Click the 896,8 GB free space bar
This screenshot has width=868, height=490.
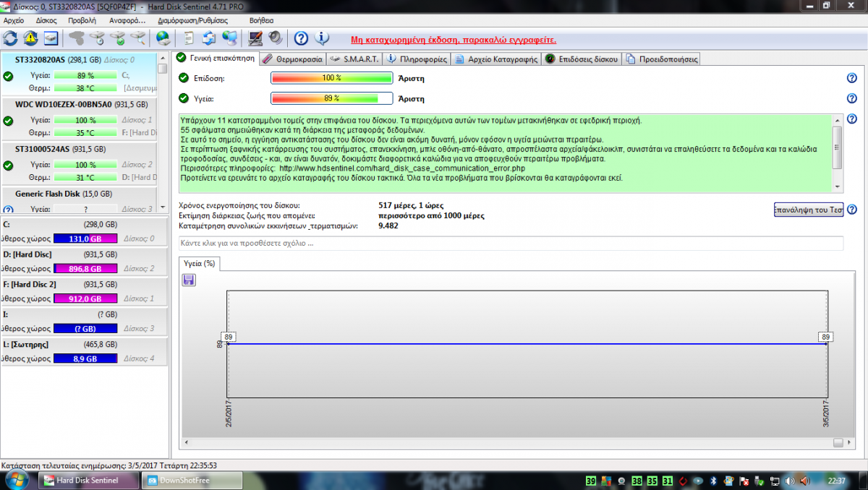[84, 269]
